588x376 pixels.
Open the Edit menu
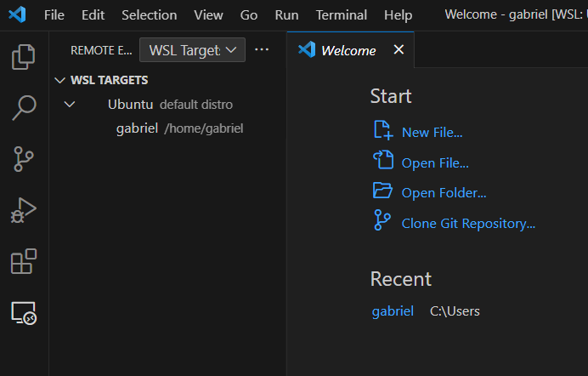[x=93, y=15]
